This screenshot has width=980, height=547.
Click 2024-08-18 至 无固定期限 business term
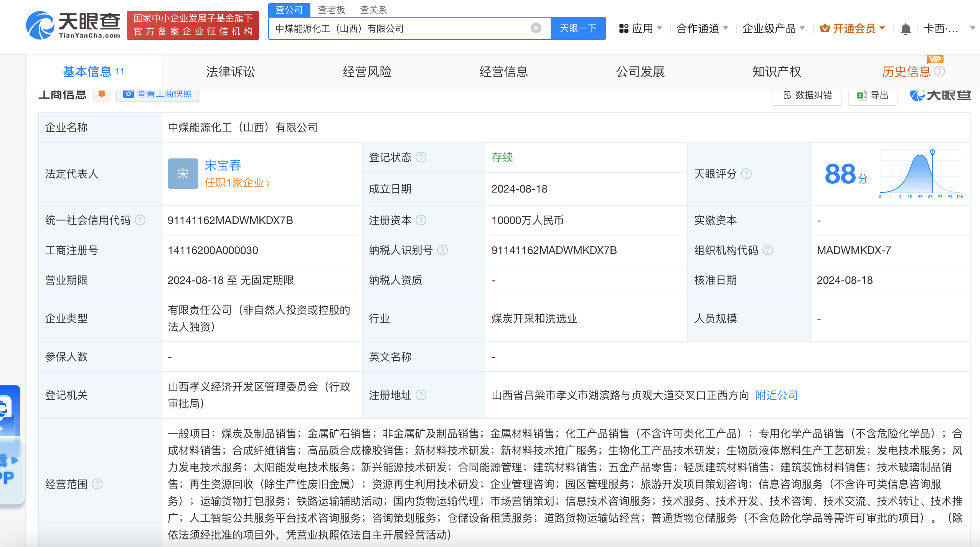231,280
